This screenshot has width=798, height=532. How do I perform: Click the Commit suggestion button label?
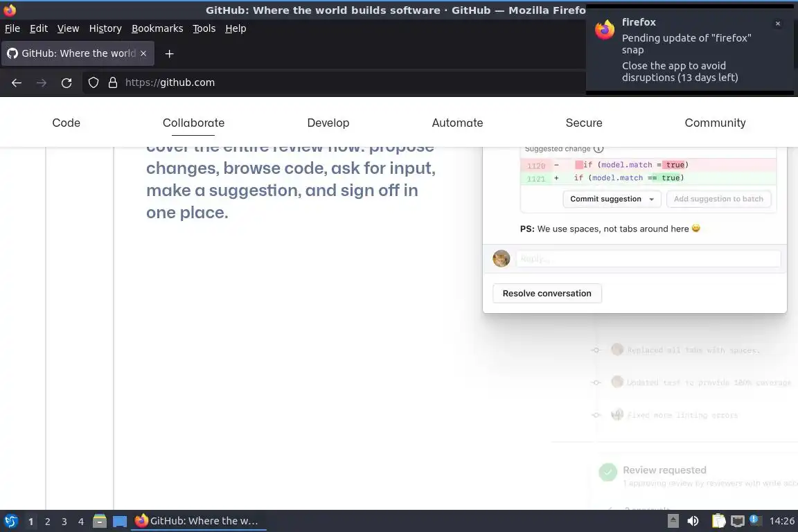pyautogui.click(x=605, y=199)
